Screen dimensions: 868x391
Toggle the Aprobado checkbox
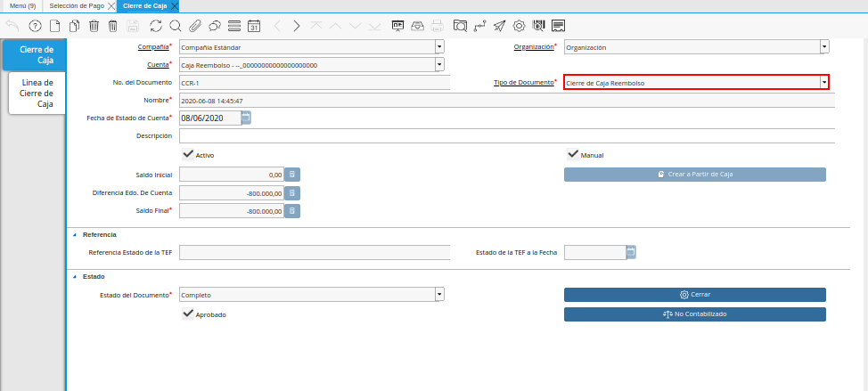[x=187, y=314]
